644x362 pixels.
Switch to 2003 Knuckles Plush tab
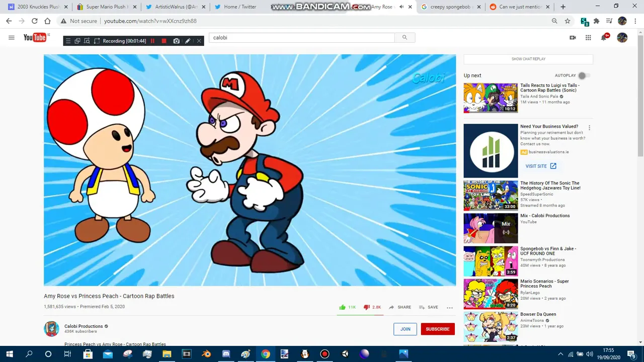(38, 7)
